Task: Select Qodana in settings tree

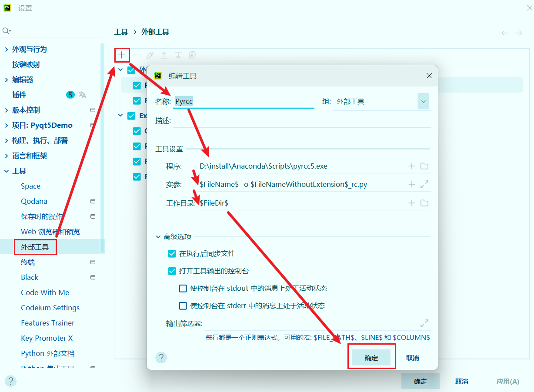Action: pyautogui.click(x=34, y=201)
